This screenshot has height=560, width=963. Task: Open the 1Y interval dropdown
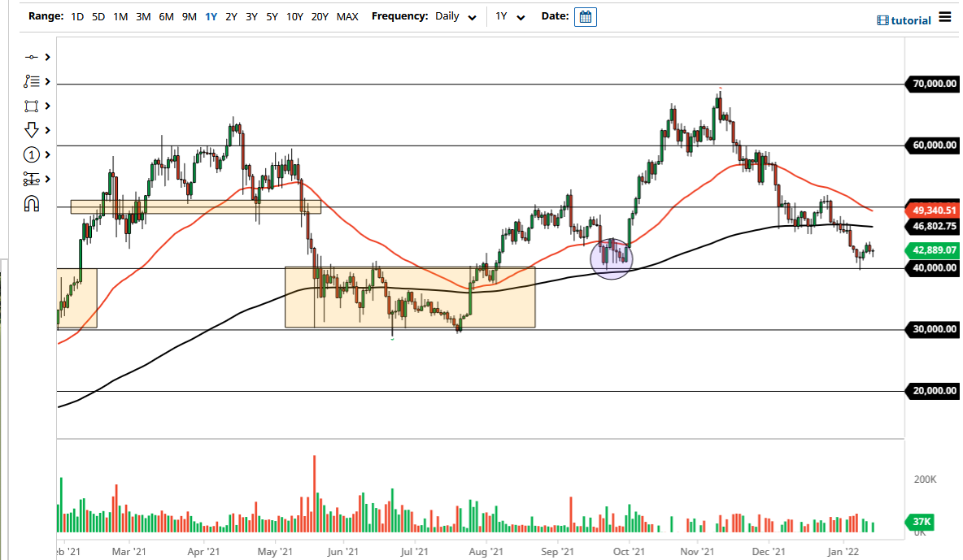(511, 16)
